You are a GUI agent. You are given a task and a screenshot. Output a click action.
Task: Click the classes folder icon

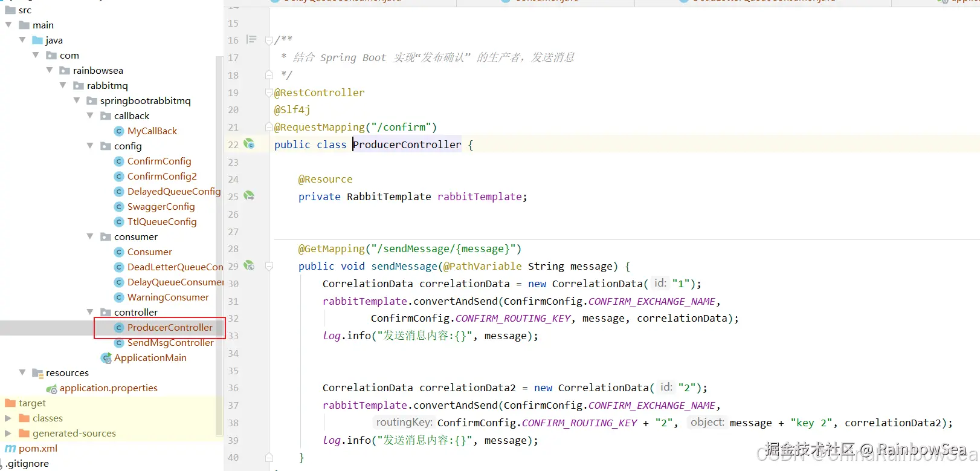tap(24, 418)
